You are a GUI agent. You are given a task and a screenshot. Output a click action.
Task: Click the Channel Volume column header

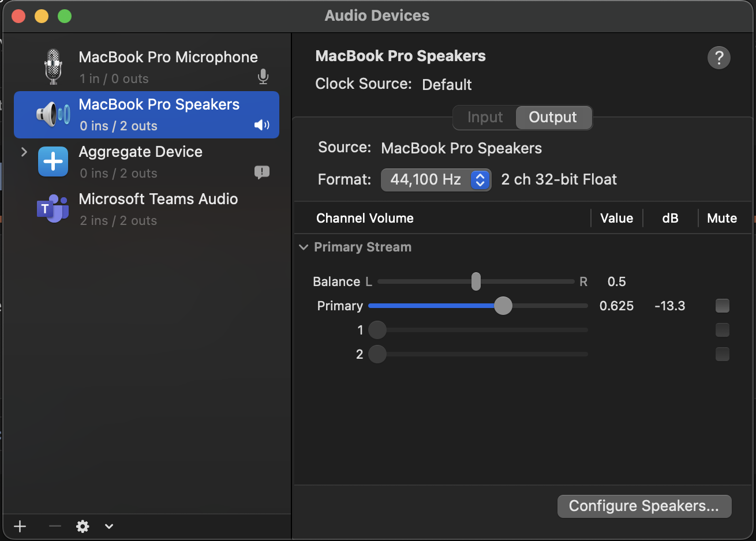[365, 218]
